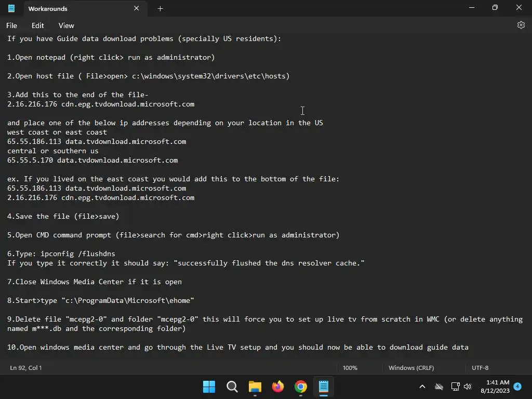Click '6.Type: ipconfig /flushdns' line
Image resolution: width=532 pixels, height=399 pixels.
click(x=61, y=254)
